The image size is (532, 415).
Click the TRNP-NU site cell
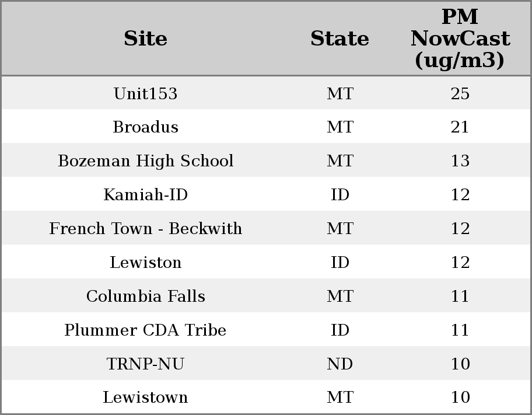(x=145, y=364)
